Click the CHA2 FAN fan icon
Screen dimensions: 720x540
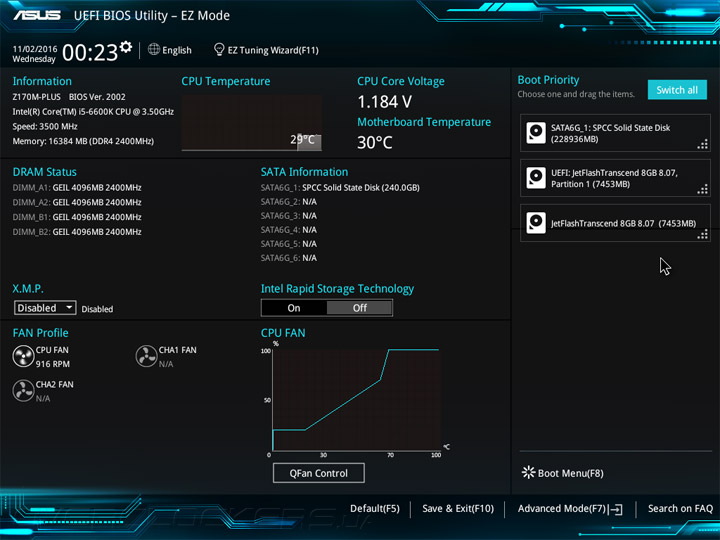pyautogui.click(x=23, y=391)
